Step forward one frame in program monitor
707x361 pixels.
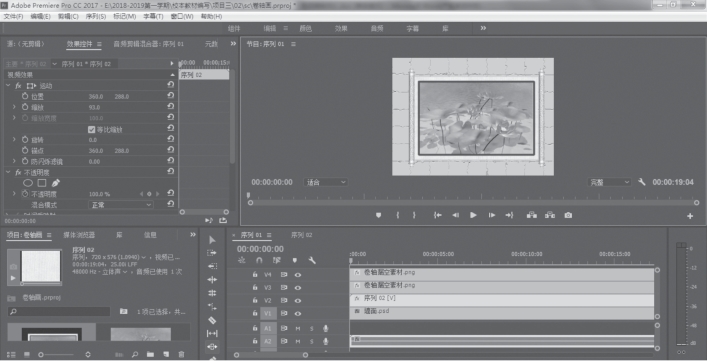491,215
